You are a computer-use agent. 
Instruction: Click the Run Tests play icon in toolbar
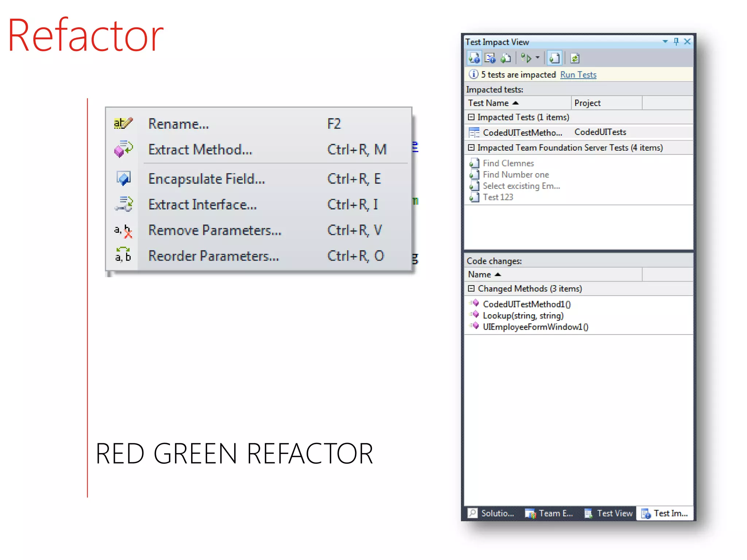click(526, 58)
